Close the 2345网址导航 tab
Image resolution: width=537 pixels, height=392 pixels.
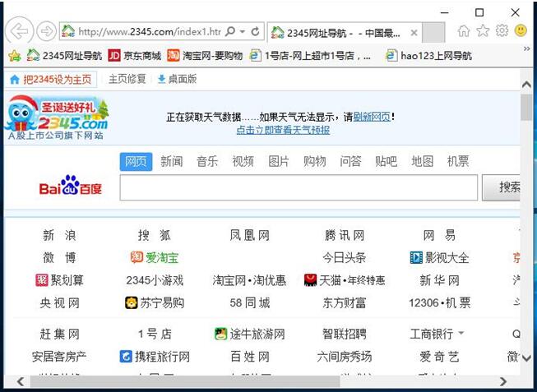click(x=414, y=33)
